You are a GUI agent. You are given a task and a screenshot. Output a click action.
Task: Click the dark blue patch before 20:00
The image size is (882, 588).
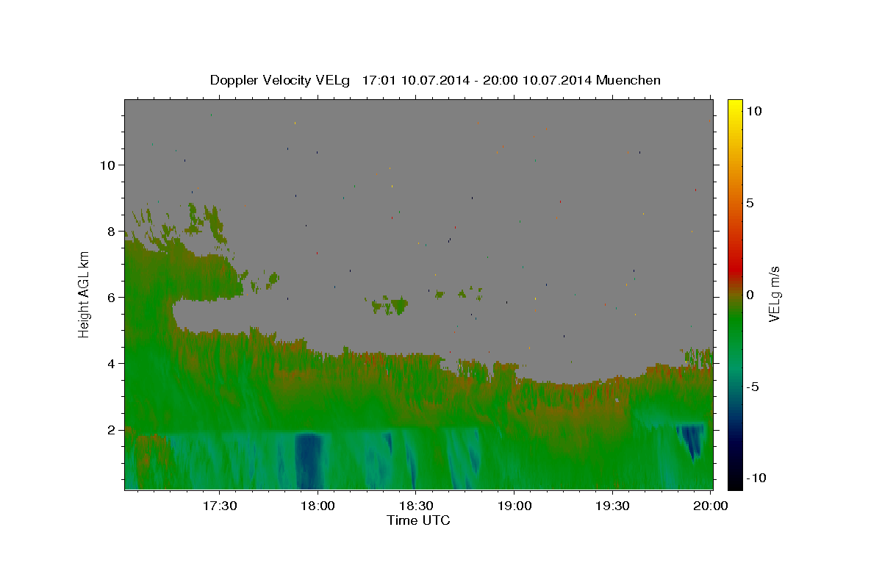[x=692, y=440]
